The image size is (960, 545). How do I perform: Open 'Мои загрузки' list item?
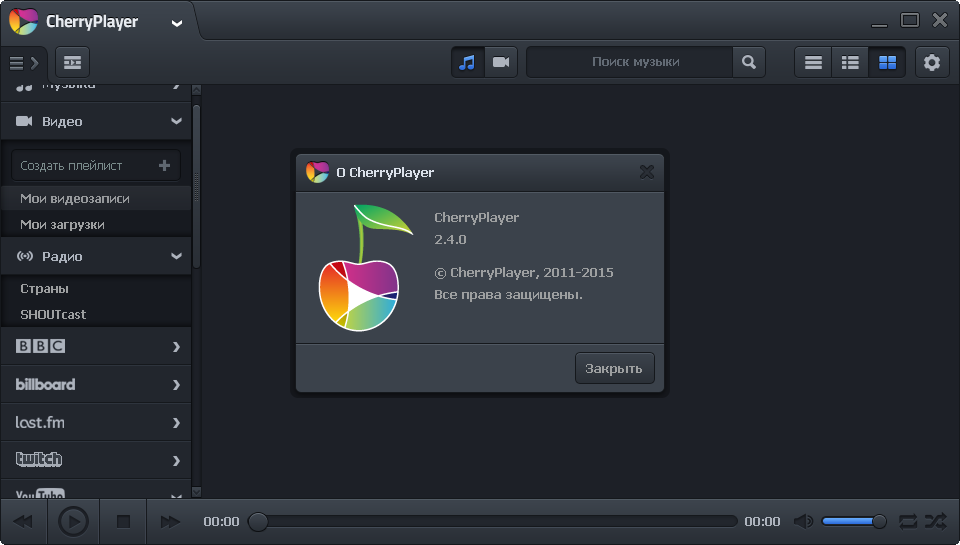(x=96, y=225)
